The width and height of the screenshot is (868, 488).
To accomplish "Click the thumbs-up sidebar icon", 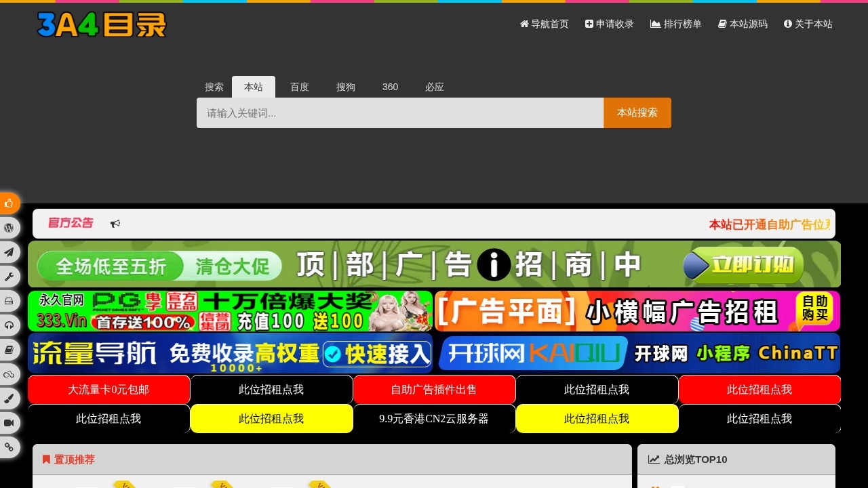I will pyautogui.click(x=9, y=203).
